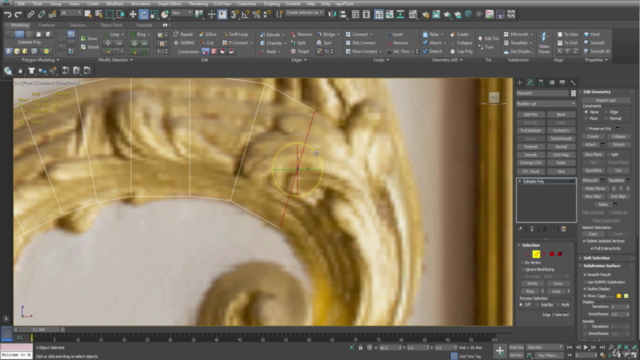Select the Edge sub-object yellow icon

point(536,254)
